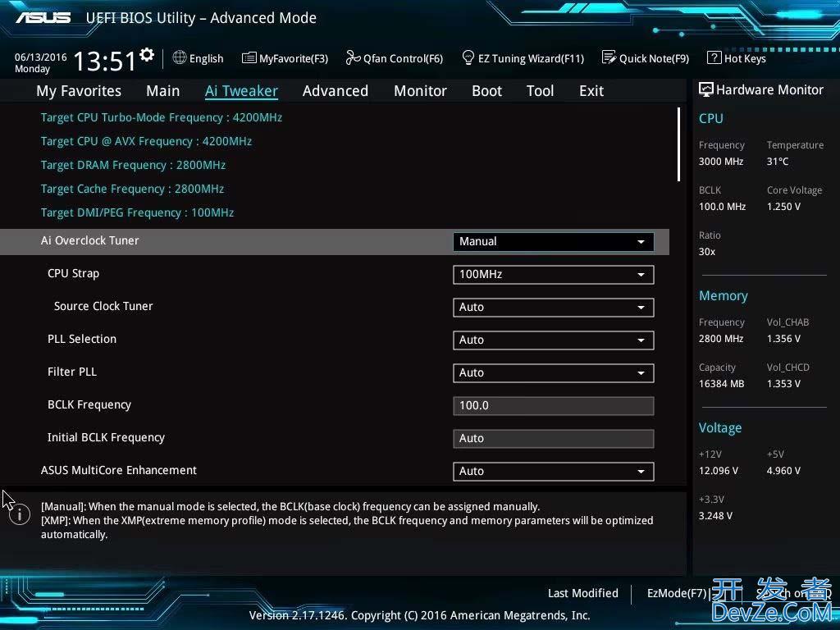Open the Tool tab
The width and height of the screenshot is (840, 630).
(x=540, y=91)
